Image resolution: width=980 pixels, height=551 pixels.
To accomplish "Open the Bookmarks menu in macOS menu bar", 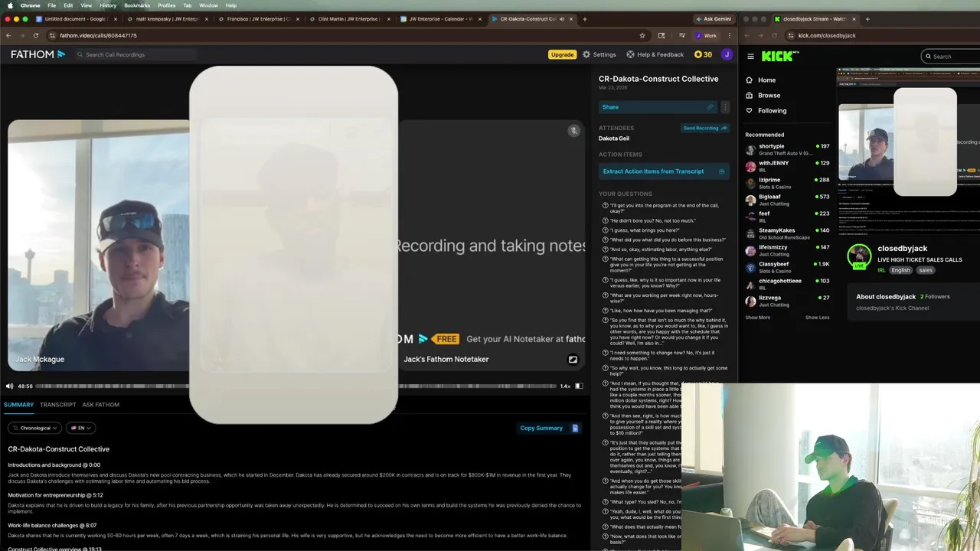I will (x=137, y=5).
